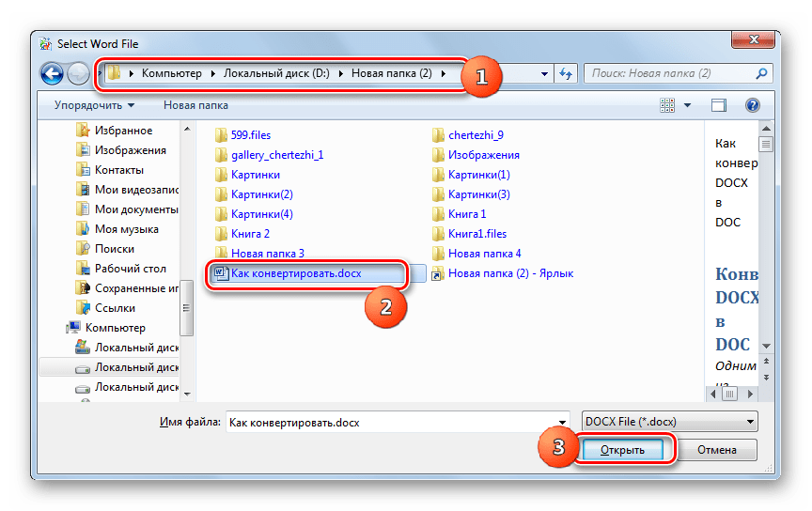
Task: Click the folder icon at the start of the address bar
Action: click(115, 73)
